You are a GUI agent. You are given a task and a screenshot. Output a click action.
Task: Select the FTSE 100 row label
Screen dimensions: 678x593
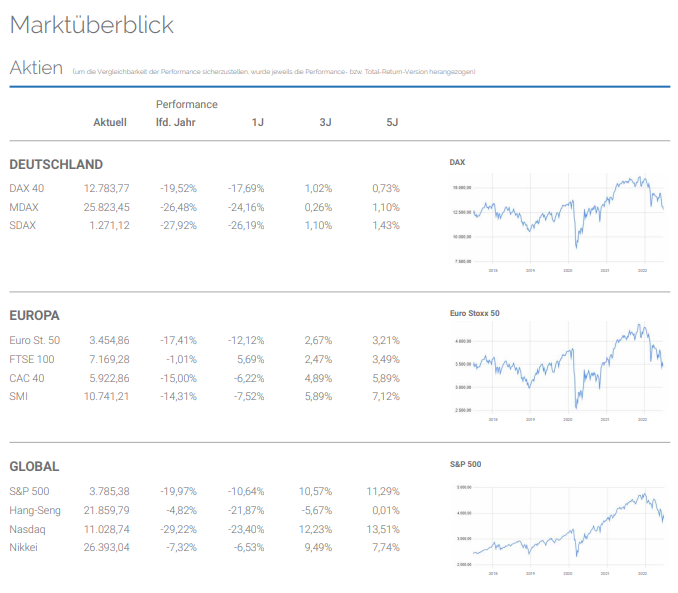coord(32,359)
